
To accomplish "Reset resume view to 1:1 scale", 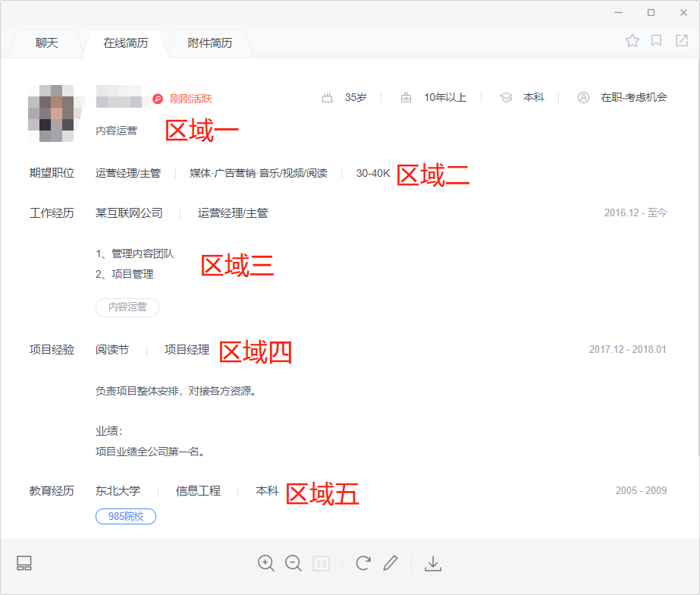I will tap(321, 563).
